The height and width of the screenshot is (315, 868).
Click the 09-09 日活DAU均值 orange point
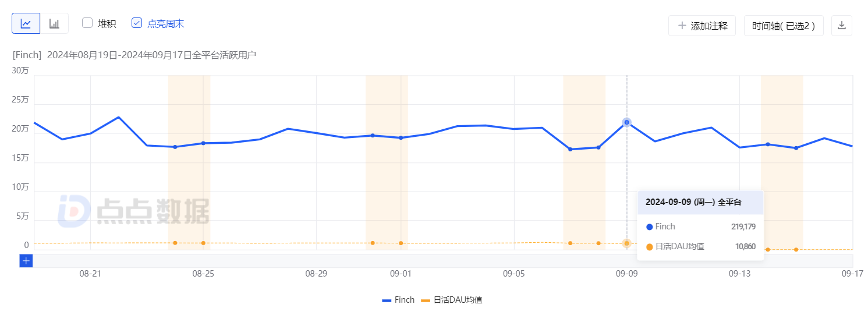point(626,243)
